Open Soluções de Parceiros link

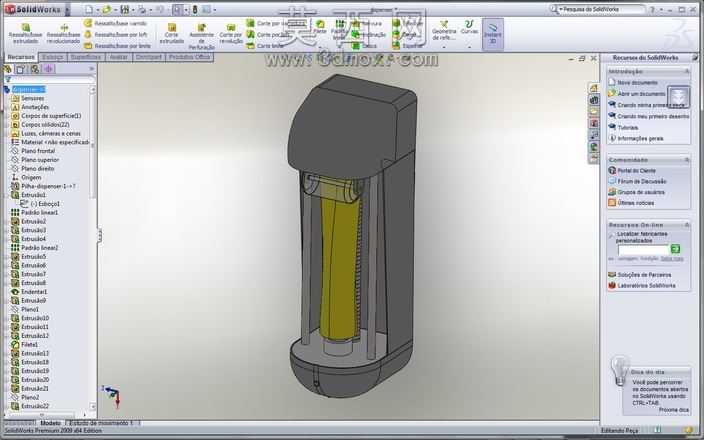tap(644, 275)
